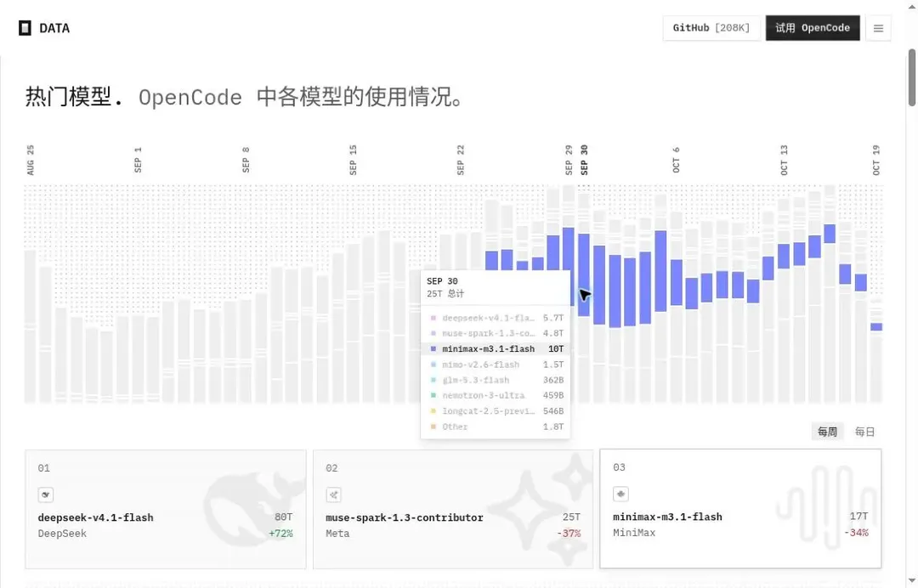Click the DeepSeek whale icon in card 01

[46, 495]
